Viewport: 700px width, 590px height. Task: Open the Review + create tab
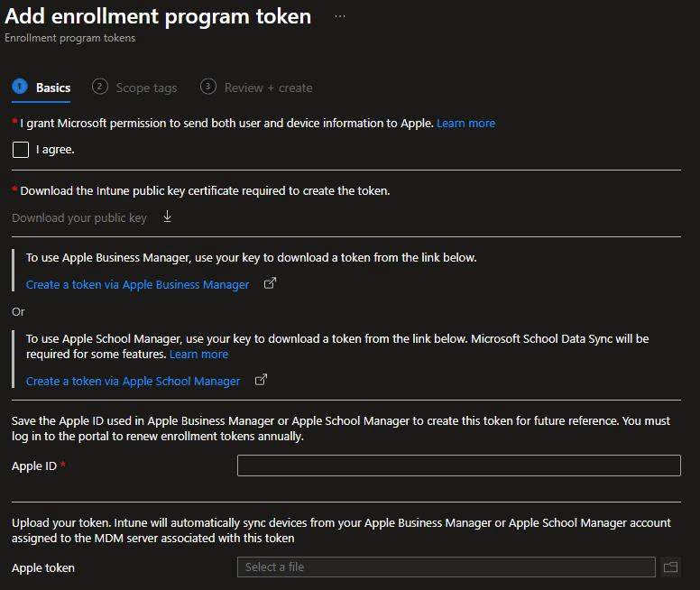pos(268,88)
